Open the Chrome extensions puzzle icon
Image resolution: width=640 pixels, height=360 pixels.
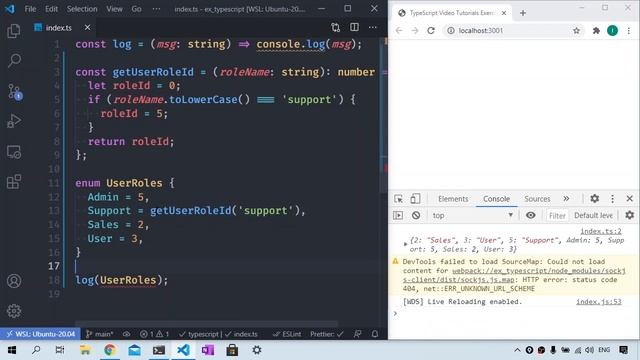[x=596, y=31]
